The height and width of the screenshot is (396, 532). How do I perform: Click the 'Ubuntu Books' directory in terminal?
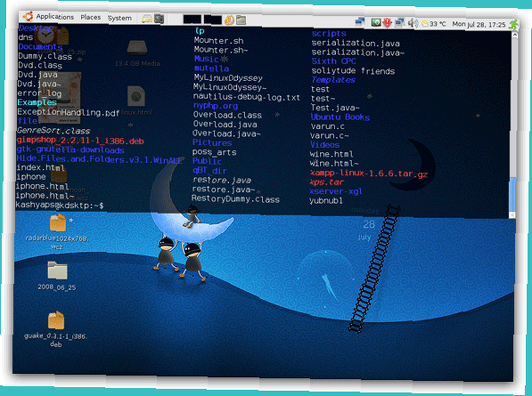pyautogui.click(x=340, y=117)
